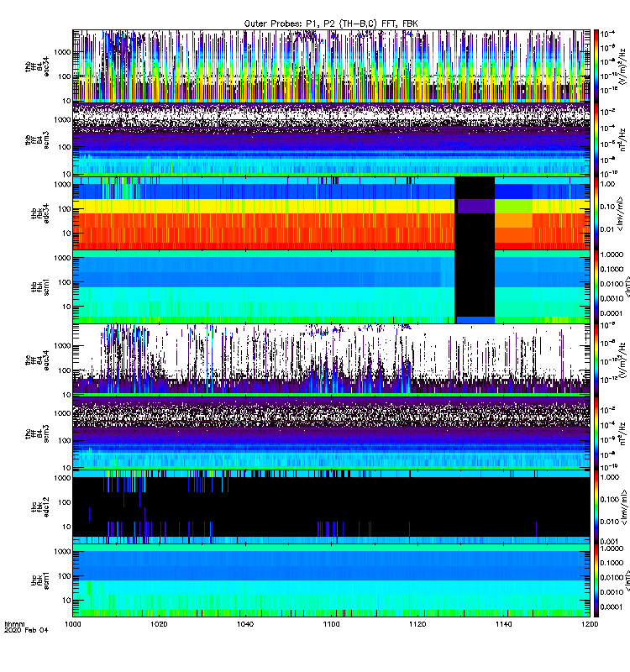Click the "thc fff 64 eac34" y-axis title
Viewport: 630px width, 672px height.
pos(37,360)
